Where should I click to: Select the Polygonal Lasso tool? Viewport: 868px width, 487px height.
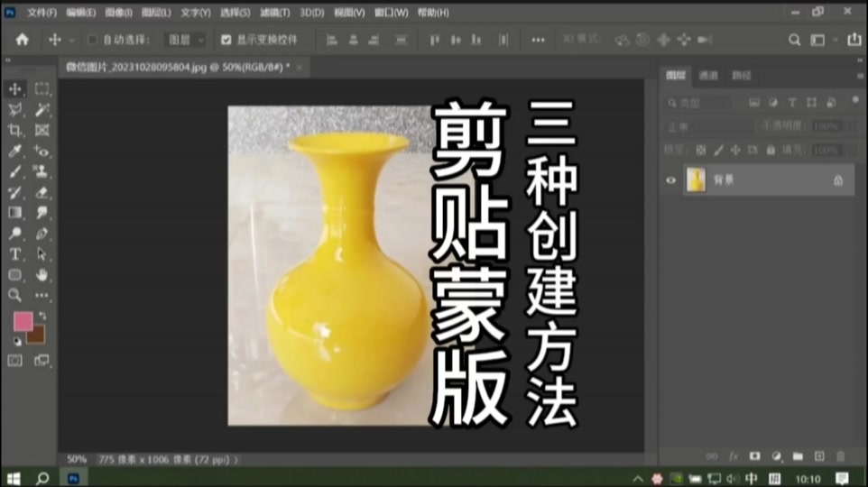click(x=15, y=110)
